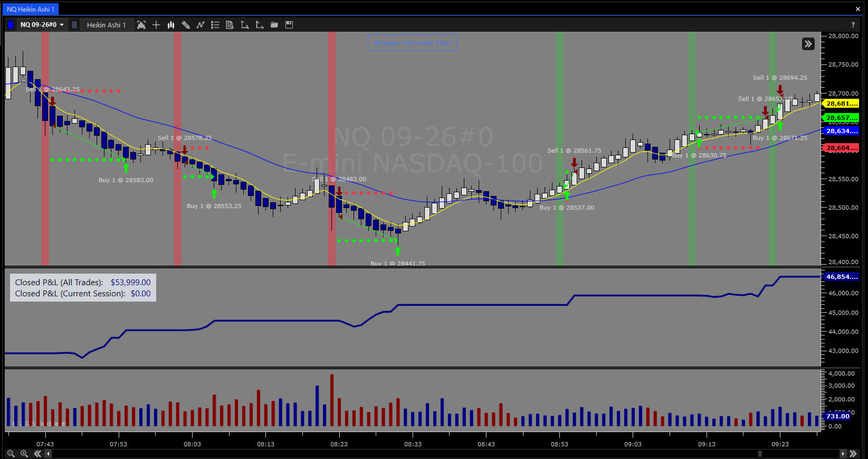Click the Buy 1 @ 28671.25 label
Image resolution: width=868 pixels, height=459 pixels.
(780, 138)
